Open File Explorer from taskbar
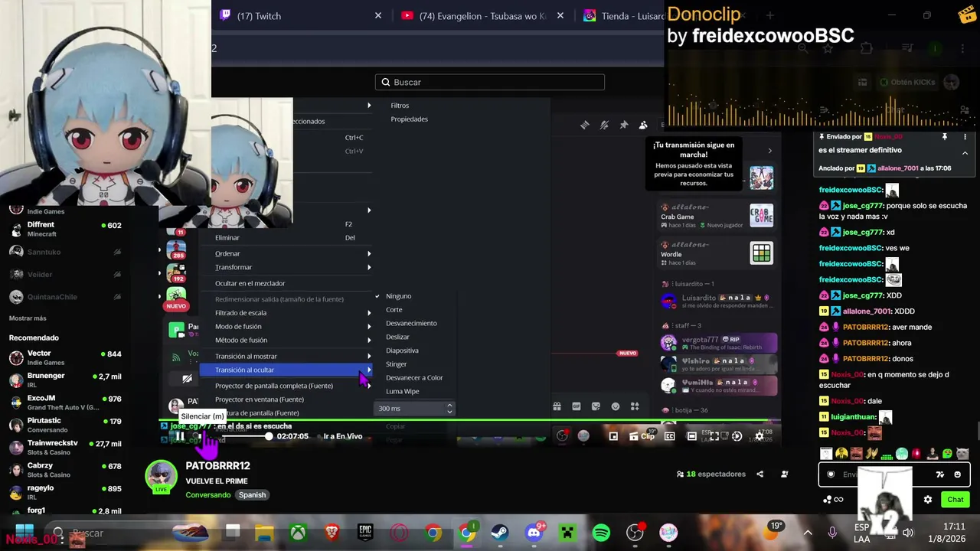This screenshot has width=980, height=551. pos(264,533)
